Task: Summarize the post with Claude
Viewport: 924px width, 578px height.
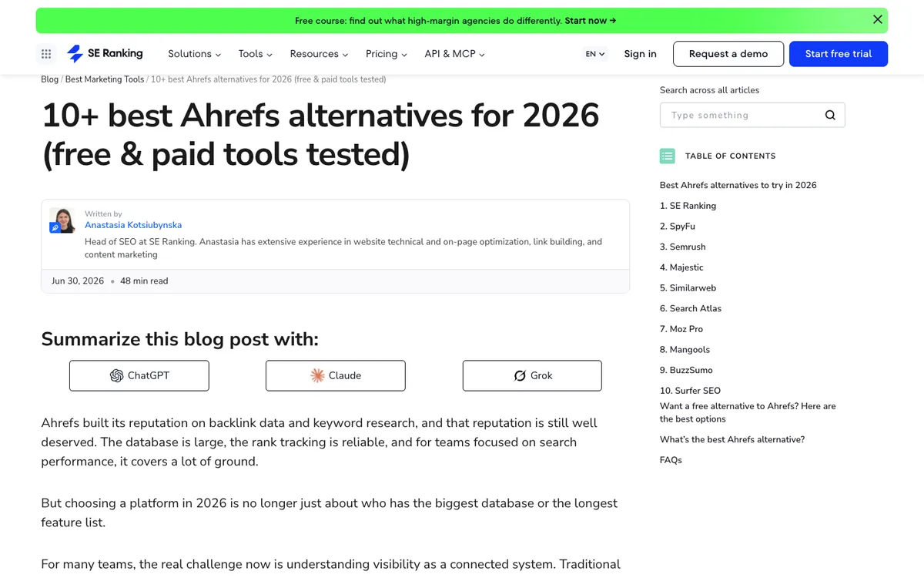Action: pos(335,375)
